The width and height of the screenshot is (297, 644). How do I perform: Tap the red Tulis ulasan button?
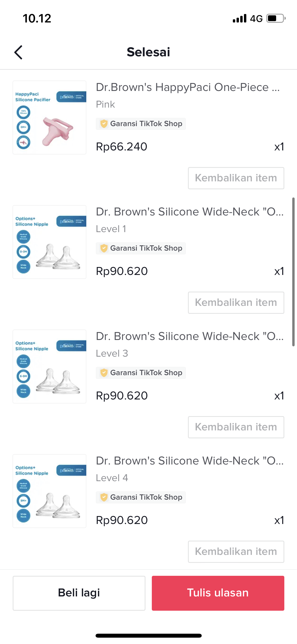tap(218, 593)
